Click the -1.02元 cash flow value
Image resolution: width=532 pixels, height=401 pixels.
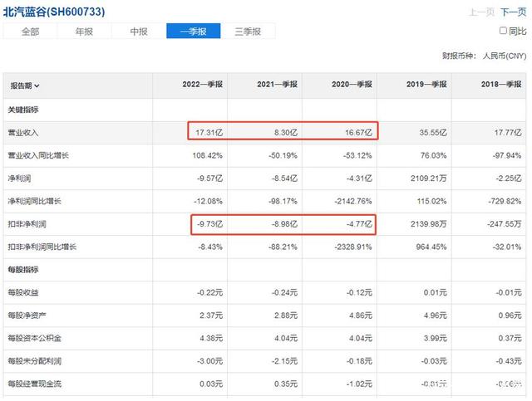359,384
